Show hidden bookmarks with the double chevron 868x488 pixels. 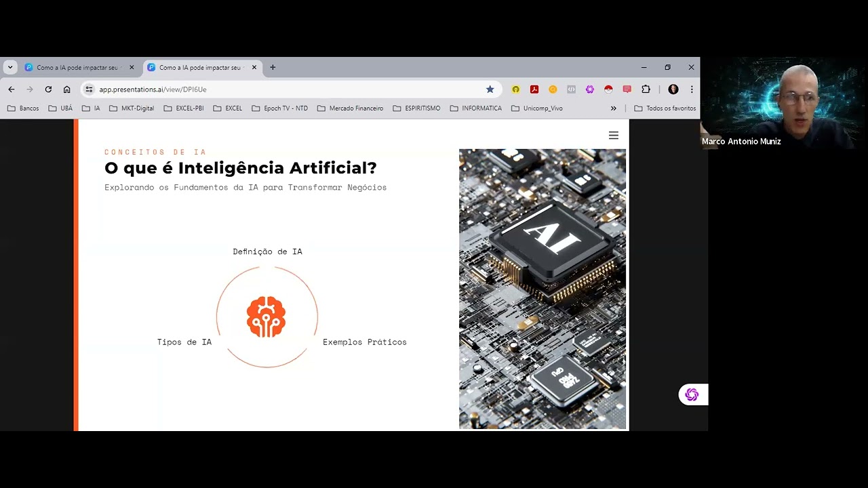point(614,108)
